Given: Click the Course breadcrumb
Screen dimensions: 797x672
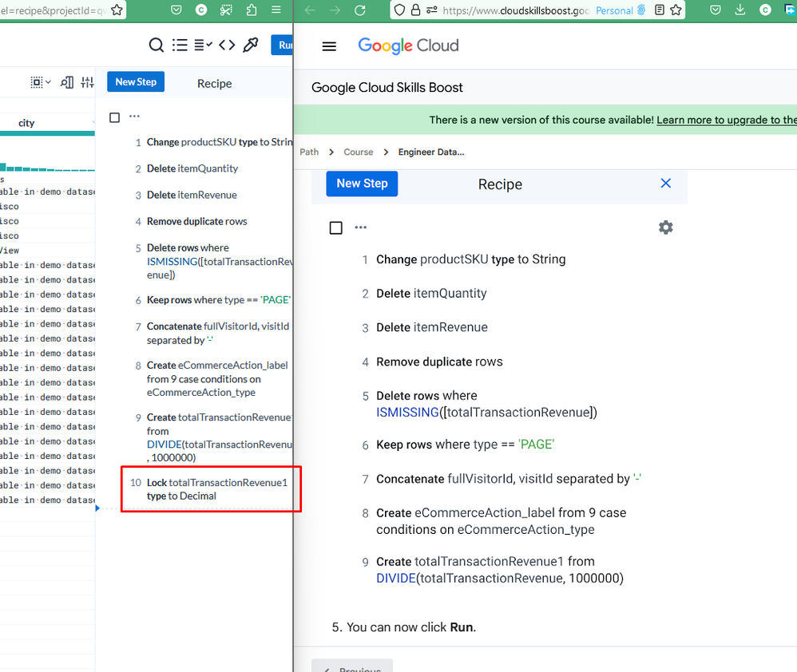Looking at the screenshot, I should pos(359,152).
